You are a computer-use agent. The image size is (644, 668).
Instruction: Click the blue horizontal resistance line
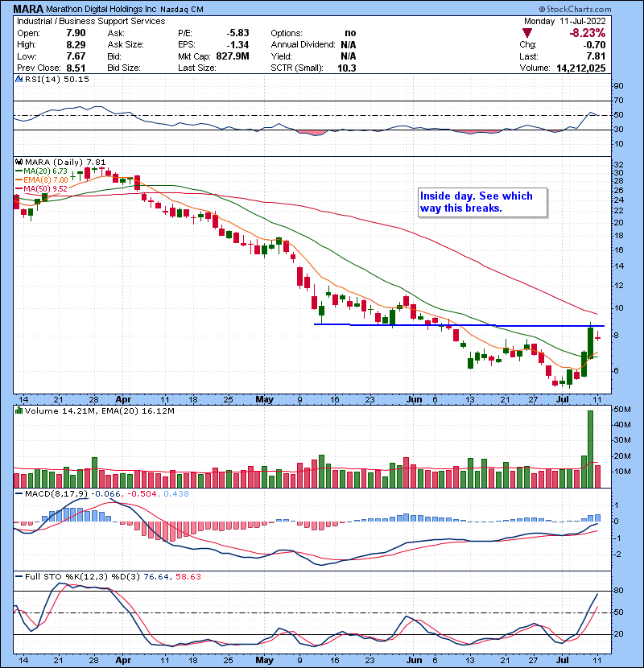459,325
